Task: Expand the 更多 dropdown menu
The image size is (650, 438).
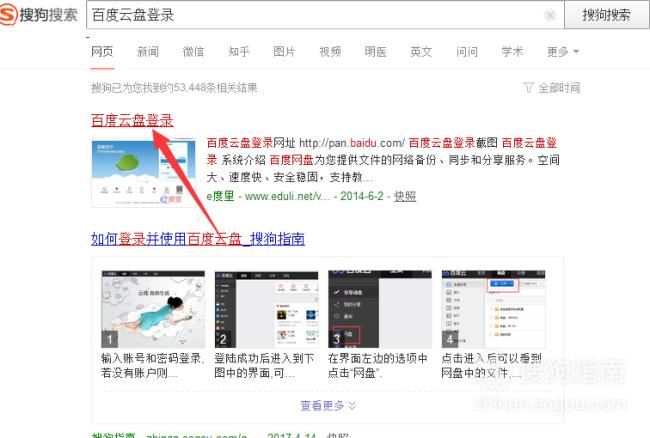Action: click(x=563, y=52)
